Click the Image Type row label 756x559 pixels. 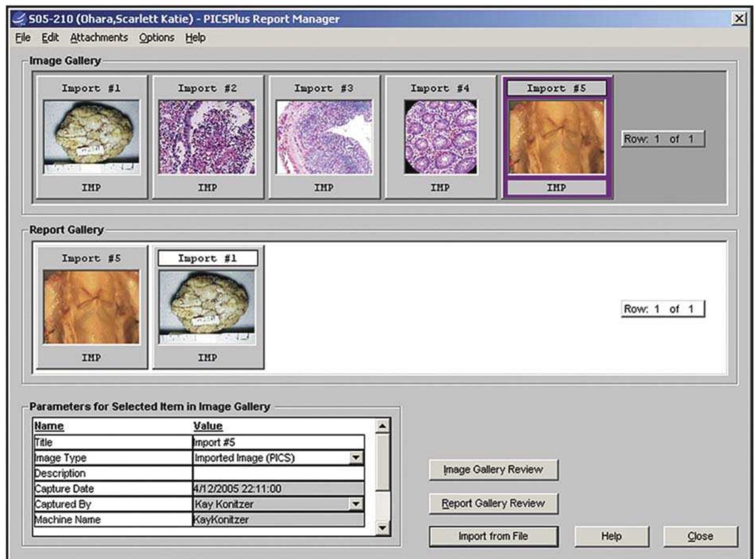(113, 458)
